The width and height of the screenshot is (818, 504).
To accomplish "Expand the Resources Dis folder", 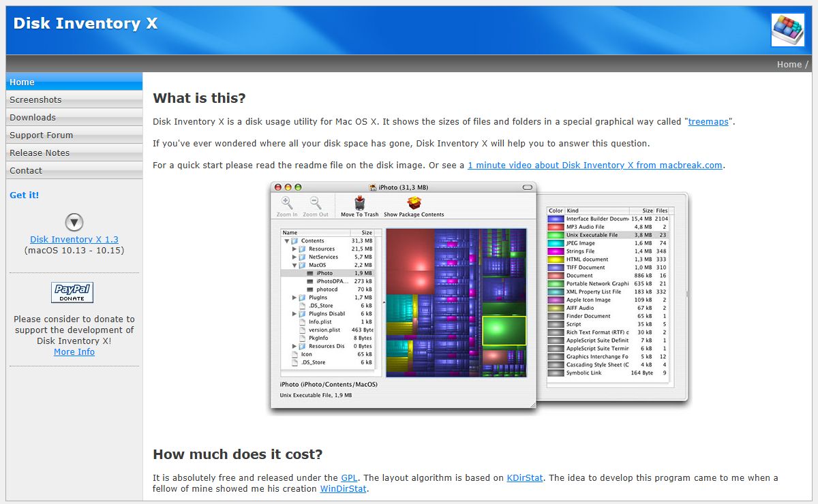I will (x=294, y=346).
